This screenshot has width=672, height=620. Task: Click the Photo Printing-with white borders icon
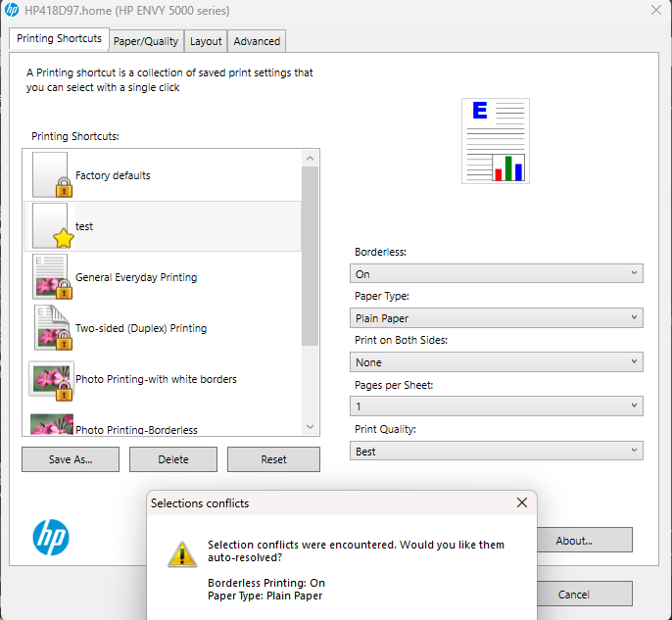(x=51, y=380)
